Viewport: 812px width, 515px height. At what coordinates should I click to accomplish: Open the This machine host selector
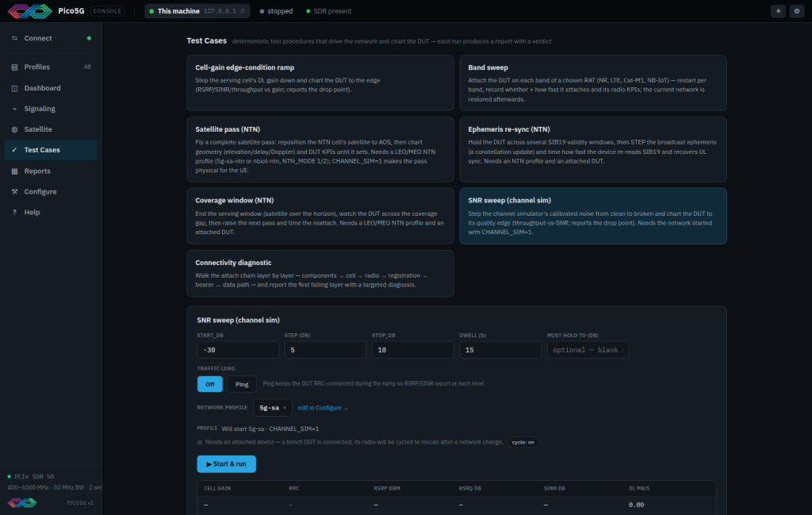tap(197, 11)
